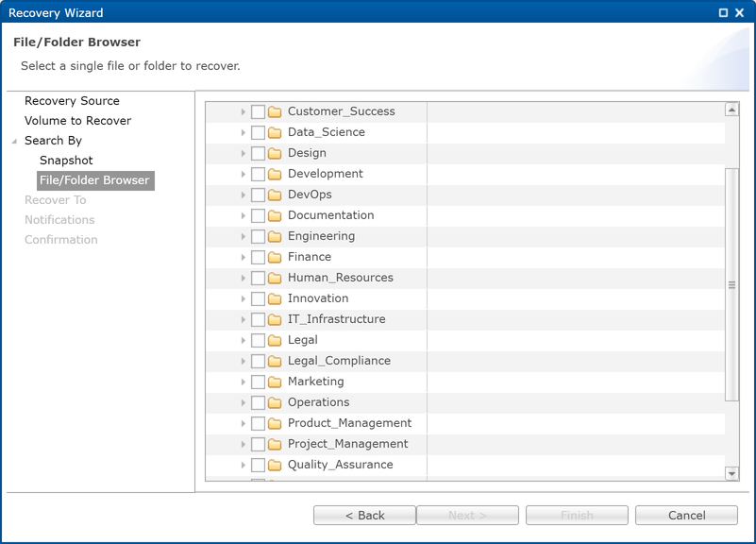
Task: Click the scrollbar up arrow
Action: (731, 110)
